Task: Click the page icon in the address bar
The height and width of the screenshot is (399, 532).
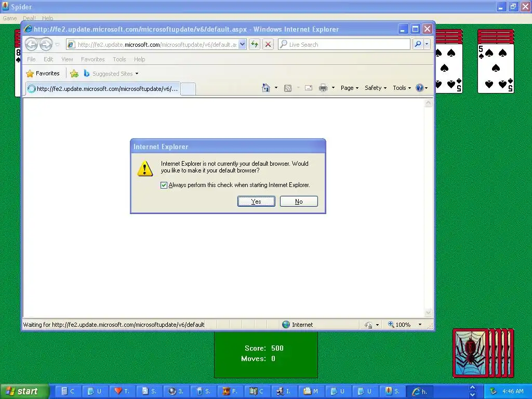Action: [71, 45]
